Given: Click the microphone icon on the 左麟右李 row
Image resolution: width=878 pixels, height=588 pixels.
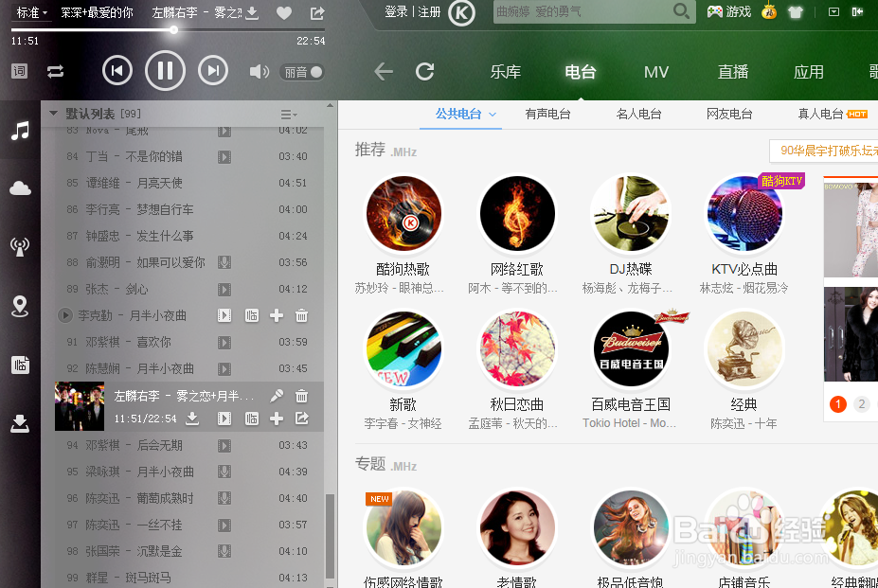Looking at the screenshot, I should tap(277, 396).
